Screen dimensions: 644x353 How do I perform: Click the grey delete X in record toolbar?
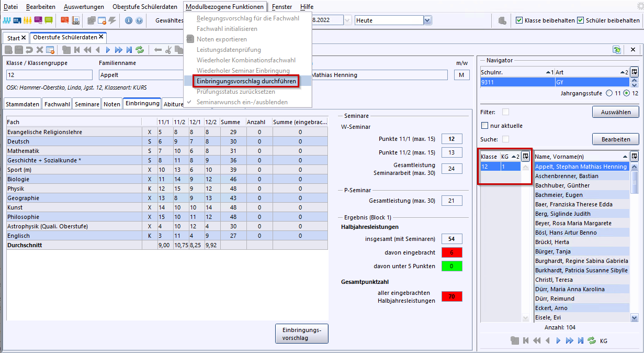tap(40, 50)
